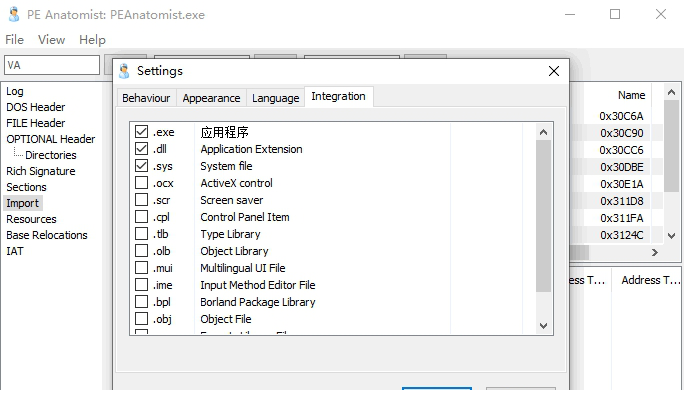Toggle the .sys System file checkbox

141,166
